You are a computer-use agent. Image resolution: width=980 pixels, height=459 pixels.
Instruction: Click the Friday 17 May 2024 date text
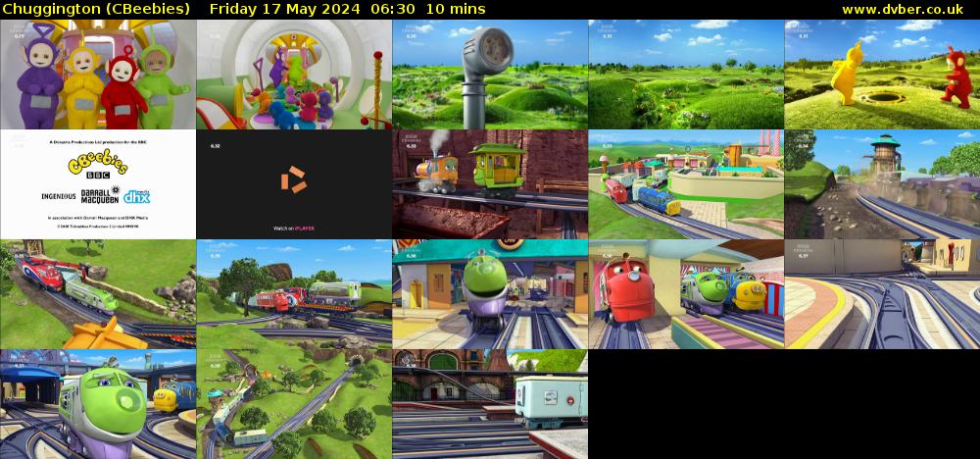284,10
